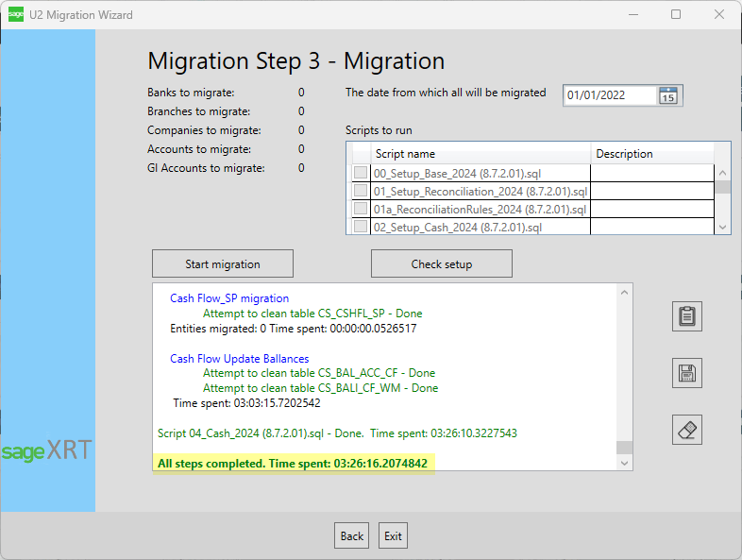The width and height of the screenshot is (742, 560).
Task: Clear the log with eraser icon
Action: pyautogui.click(x=687, y=430)
